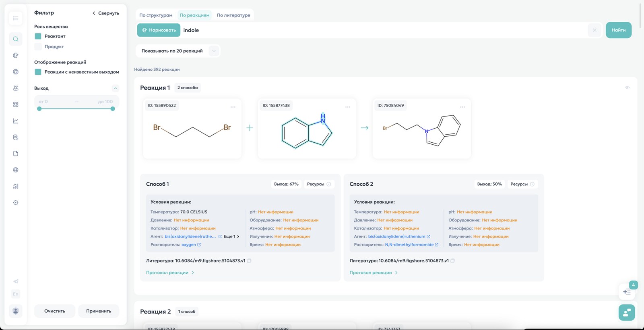Click the left handle of Выход slider
The height and width of the screenshot is (330, 644).
39,109
